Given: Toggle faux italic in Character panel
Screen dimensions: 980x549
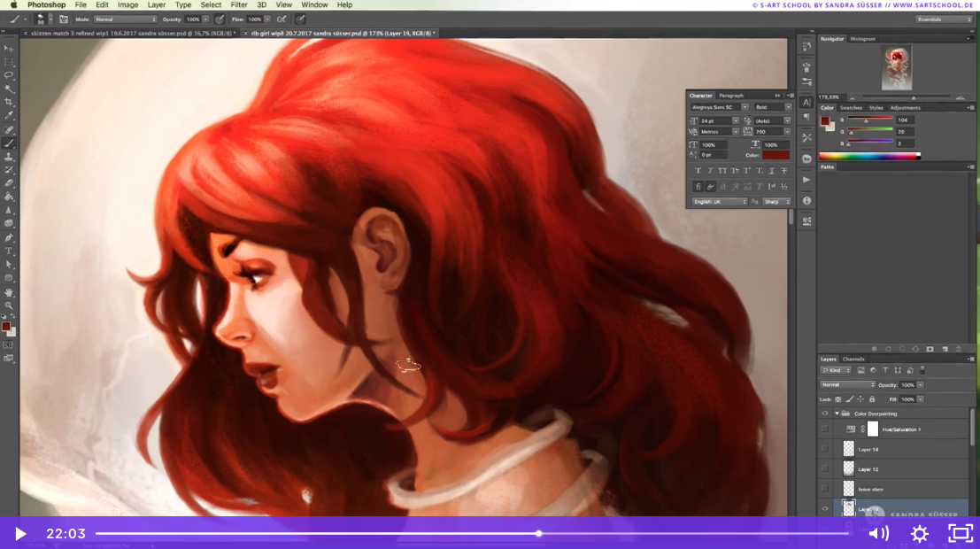Looking at the screenshot, I should point(710,170).
